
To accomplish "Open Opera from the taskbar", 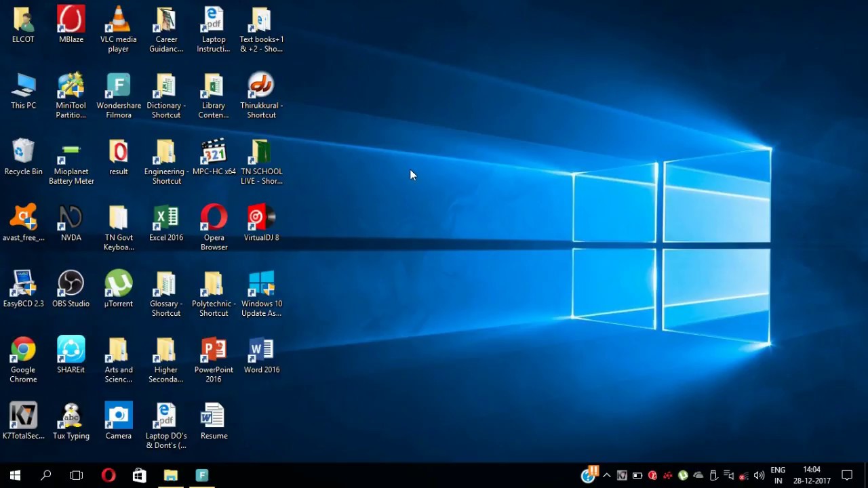I will [108, 475].
